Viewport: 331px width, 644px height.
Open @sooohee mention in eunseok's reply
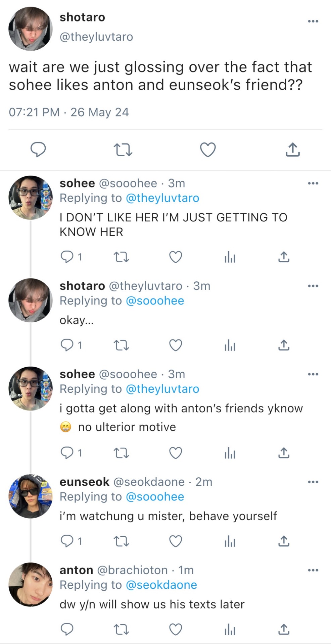[x=155, y=497]
